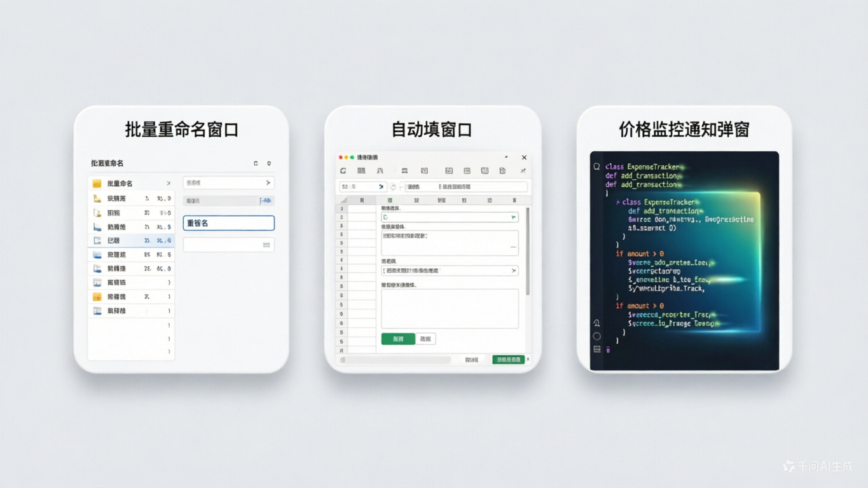Click the refresh icon in the spreadsheet toolbar
Viewport: 868px width, 488px height.
pyautogui.click(x=343, y=171)
